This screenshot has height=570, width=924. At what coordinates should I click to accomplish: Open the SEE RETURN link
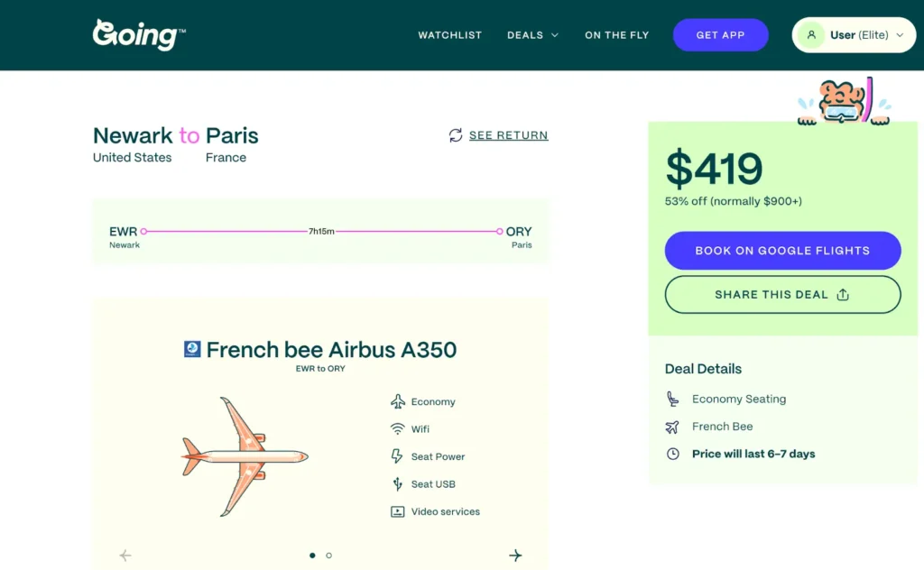pos(509,135)
